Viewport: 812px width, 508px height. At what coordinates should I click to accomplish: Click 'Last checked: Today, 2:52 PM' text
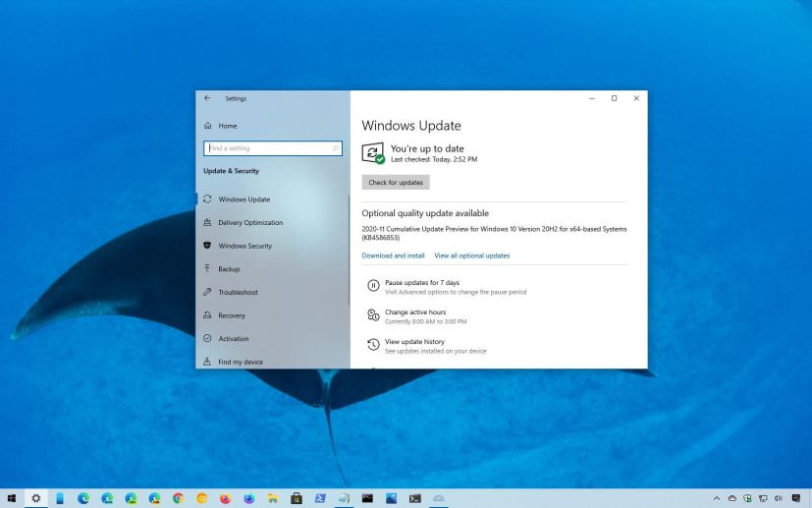tap(434, 159)
